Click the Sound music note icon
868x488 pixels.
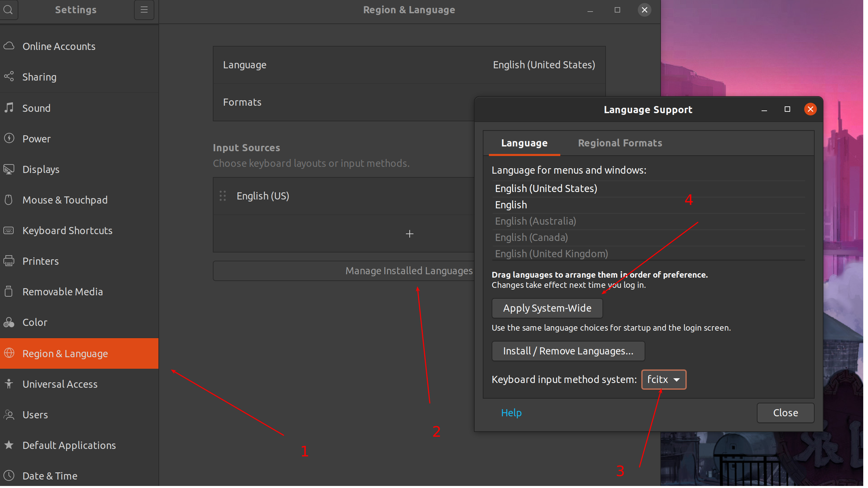point(9,108)
